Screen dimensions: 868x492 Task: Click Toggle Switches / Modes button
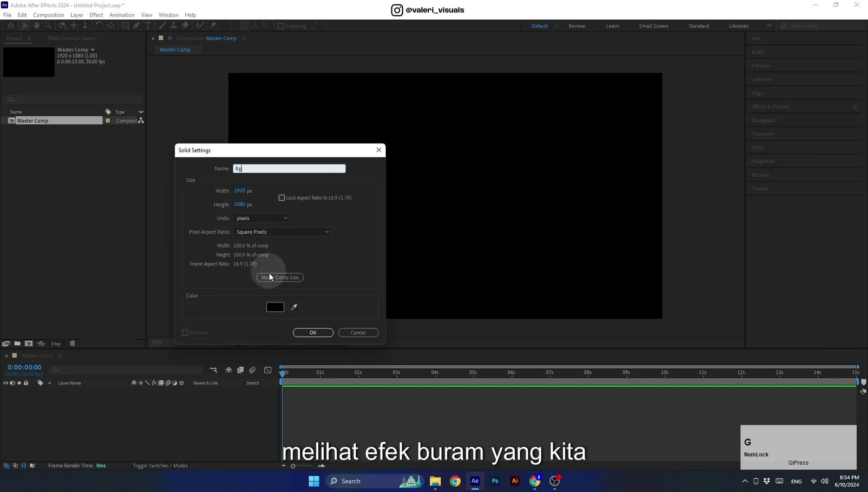click(160, 466)
